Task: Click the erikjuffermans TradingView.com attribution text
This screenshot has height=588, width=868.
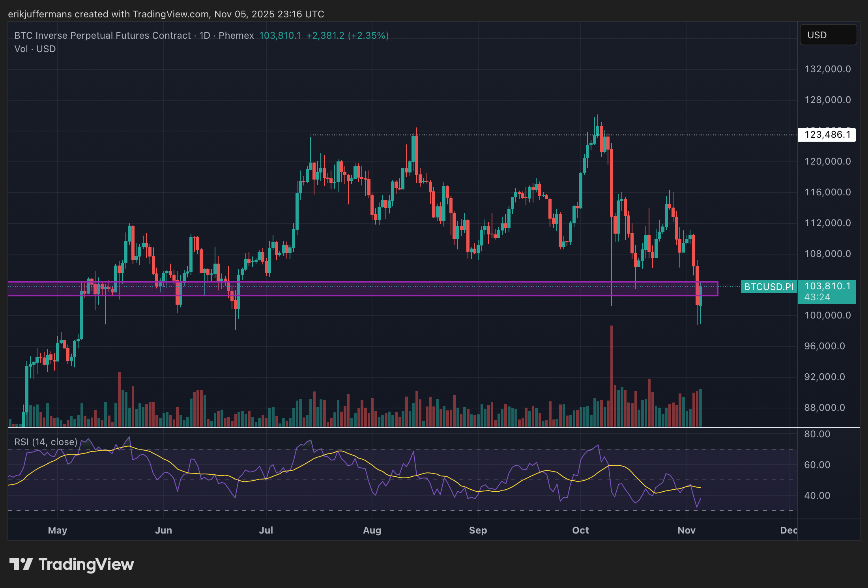Action: pyautogui.click(x=166, y=14)
